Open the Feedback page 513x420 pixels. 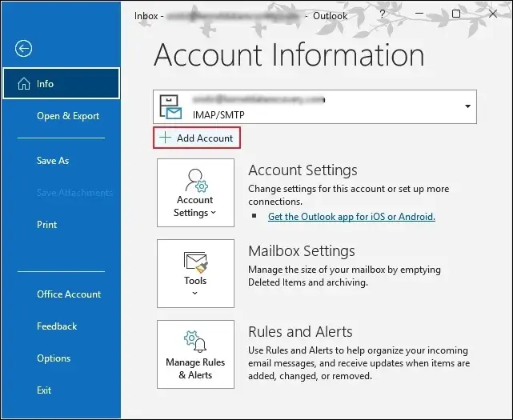pyautogui.click(x=57, y=326)
